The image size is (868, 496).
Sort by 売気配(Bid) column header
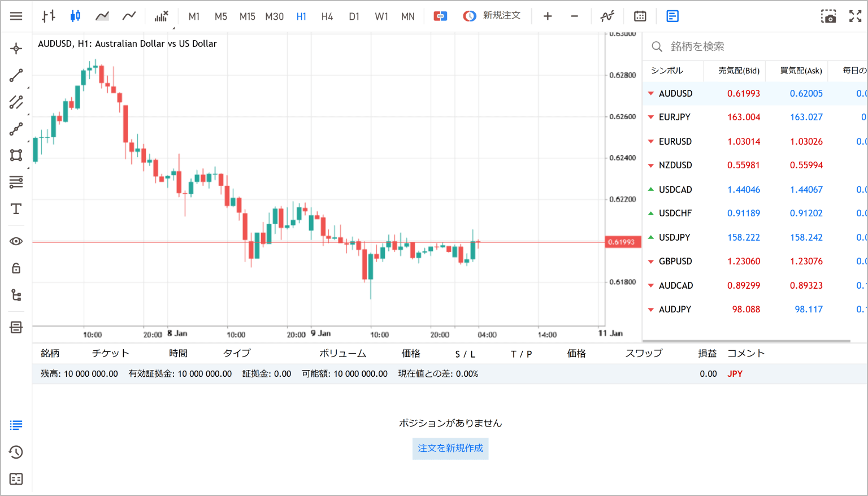(x=739, y=71)
